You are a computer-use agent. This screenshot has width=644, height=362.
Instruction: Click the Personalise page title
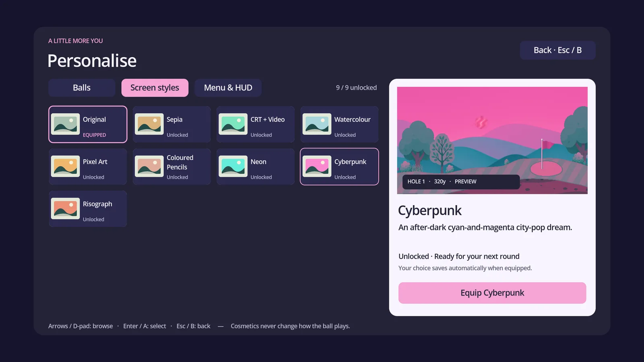tap(92, 61)
